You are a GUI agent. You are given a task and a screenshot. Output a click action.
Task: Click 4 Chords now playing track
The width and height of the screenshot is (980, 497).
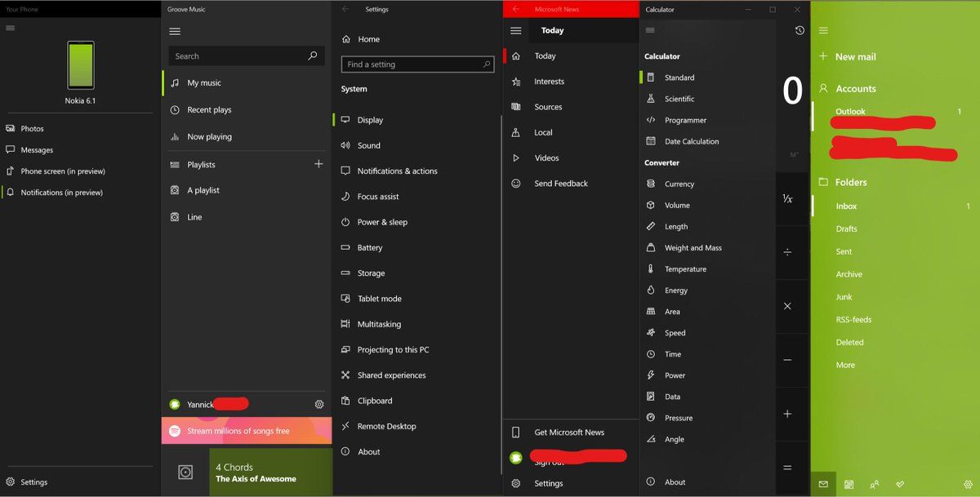coord(271,473)
